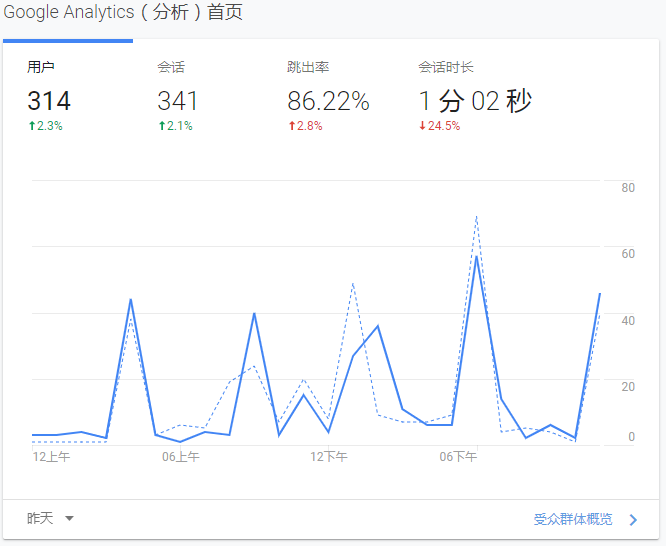Viewport: 666px width, 546px height.
Task: Click the chevron next to 受众群体概览
Action: click(x=633, y=520)
